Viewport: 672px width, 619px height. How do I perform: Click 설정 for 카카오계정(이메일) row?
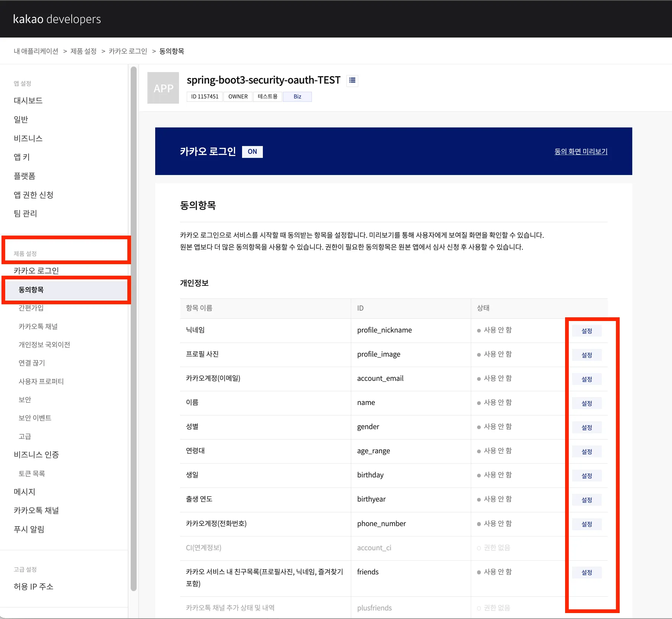587,379
